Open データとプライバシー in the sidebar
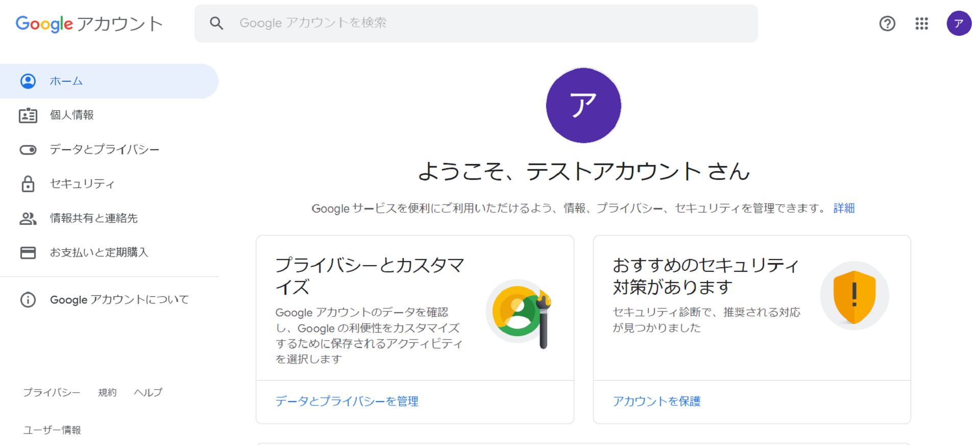The height and width of the screenshot is (445, 980). (x=104, y=150)
